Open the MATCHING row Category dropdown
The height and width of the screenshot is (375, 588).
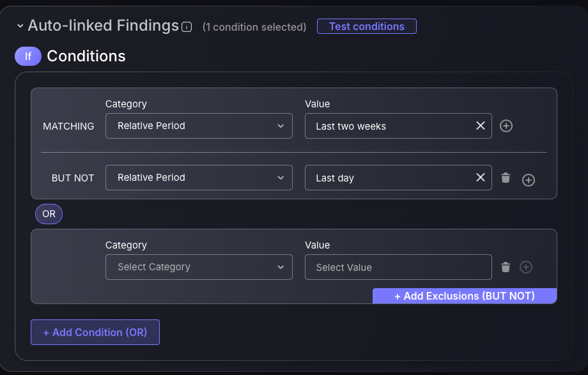[199, 126]
